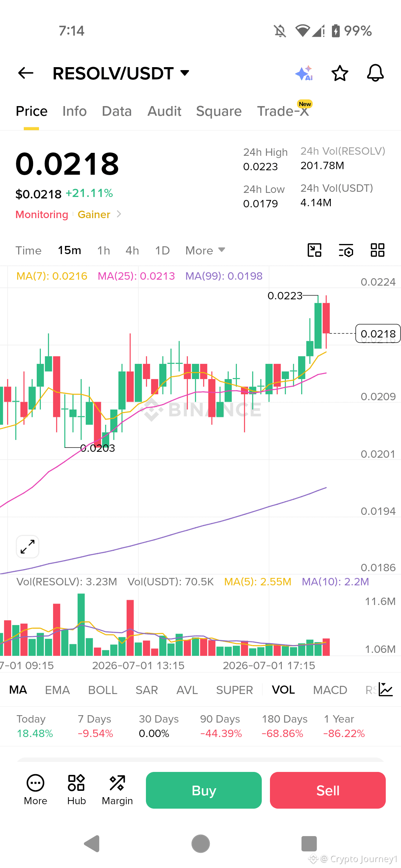Screen dimensions: 401x868
Task: Select the 1D interval
Action: pos(162,251)
